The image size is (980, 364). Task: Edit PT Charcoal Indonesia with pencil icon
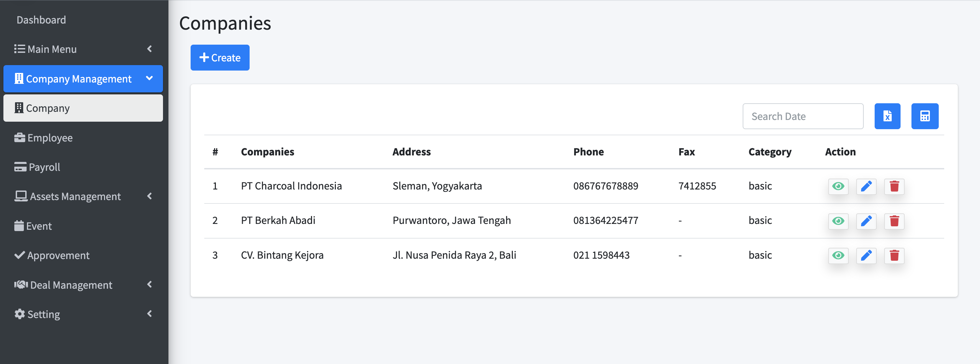click(x=866, y=186)
